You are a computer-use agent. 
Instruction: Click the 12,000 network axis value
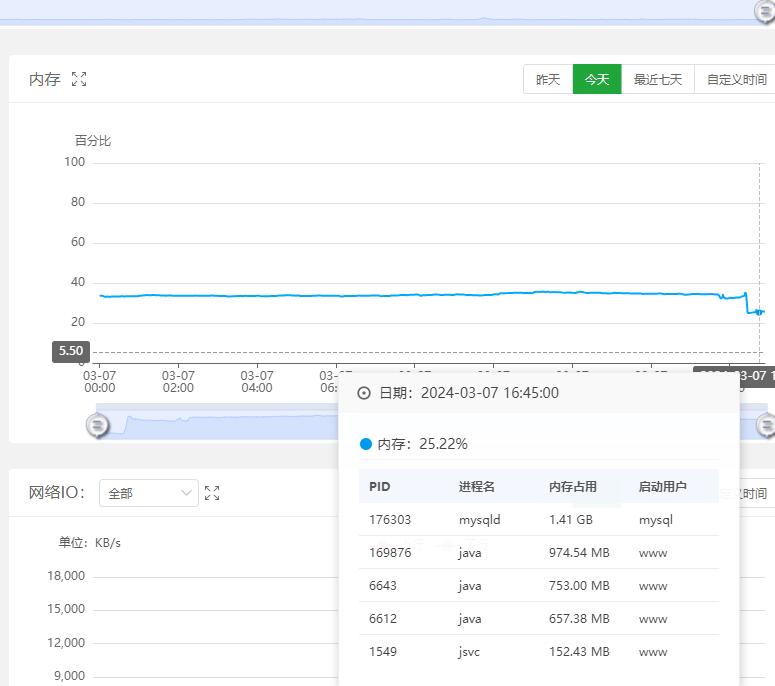(66, 643)
